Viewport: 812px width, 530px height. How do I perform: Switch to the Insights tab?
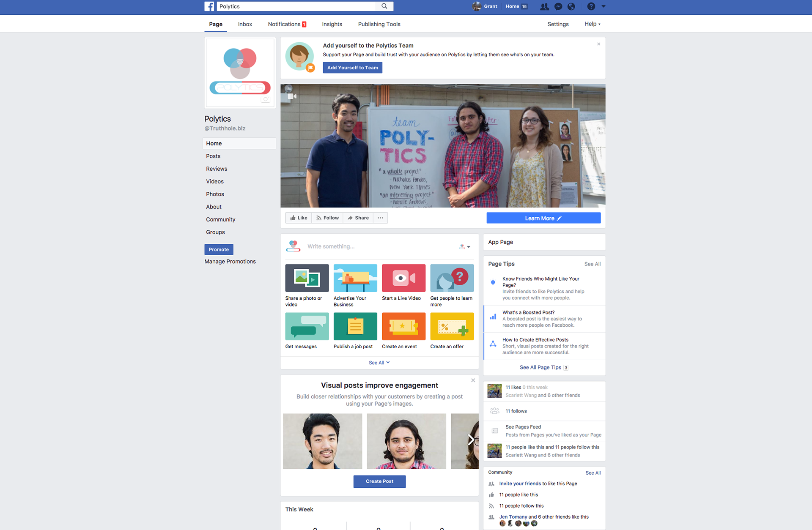tap(332, 24)
